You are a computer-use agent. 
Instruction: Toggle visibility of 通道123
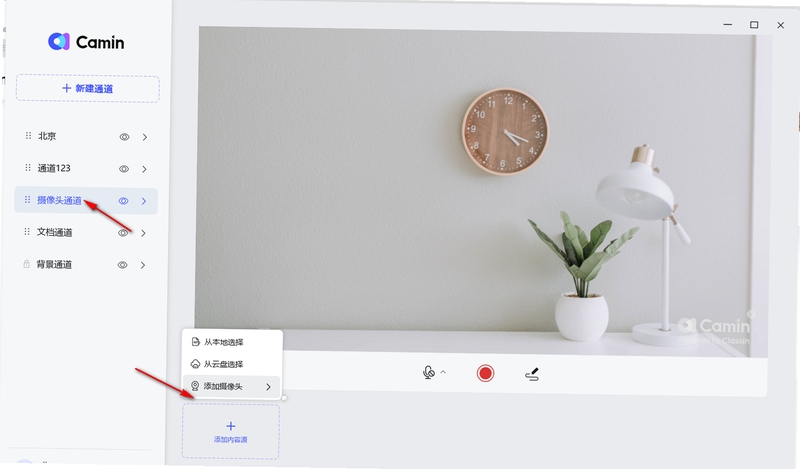(x=123, y=169)
